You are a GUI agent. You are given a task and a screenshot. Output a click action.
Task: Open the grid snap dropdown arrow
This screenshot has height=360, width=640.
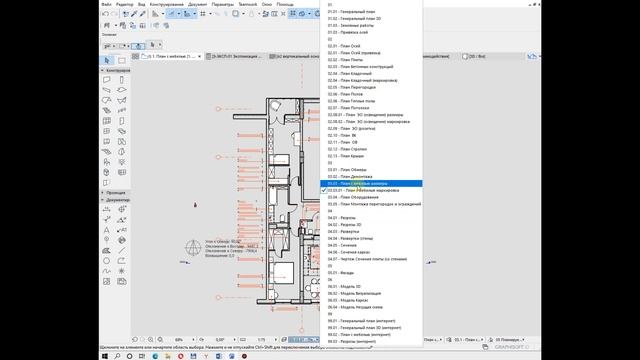point(211,14)
